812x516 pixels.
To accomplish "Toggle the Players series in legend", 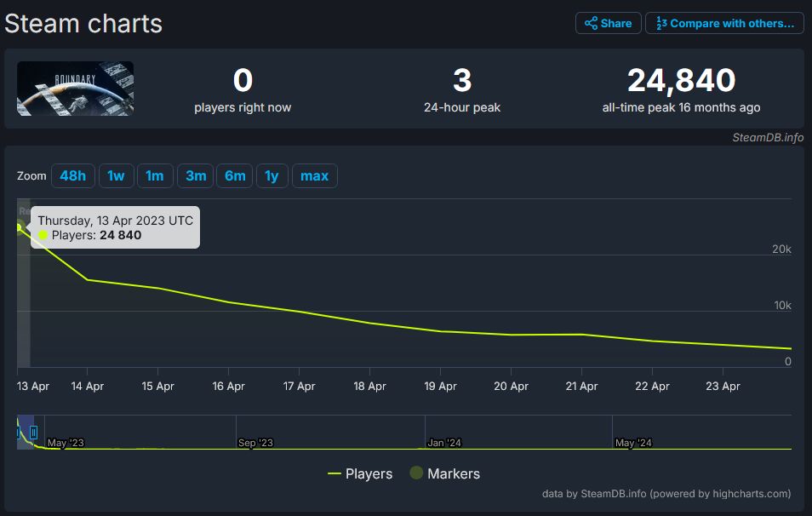I will (360, 473).
